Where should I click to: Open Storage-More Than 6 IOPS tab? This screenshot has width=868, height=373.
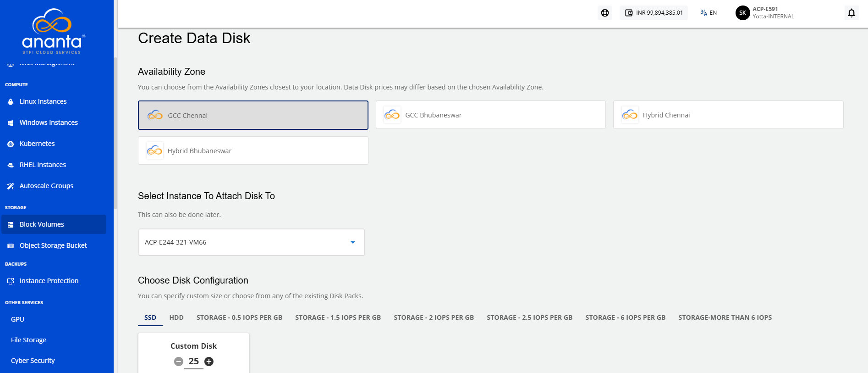(x=725, y=317)
